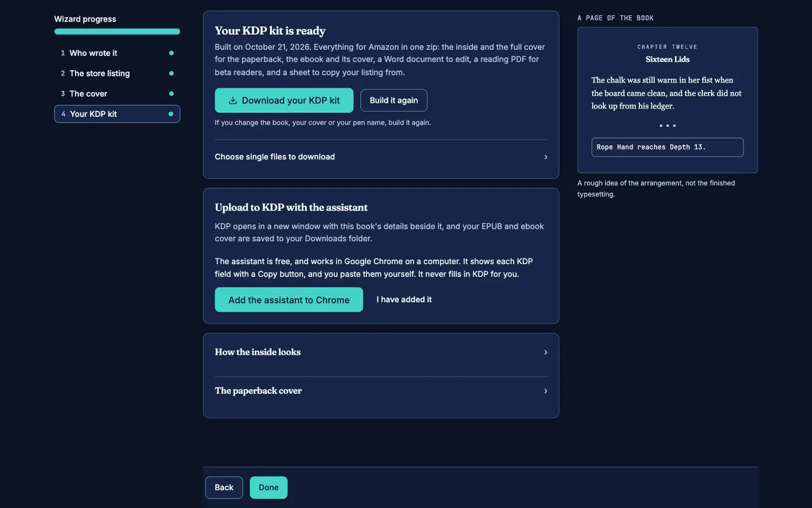Click the download icon on KDP kit button
This screenshot has width=812, height=508.
click(x=233, y=100)
